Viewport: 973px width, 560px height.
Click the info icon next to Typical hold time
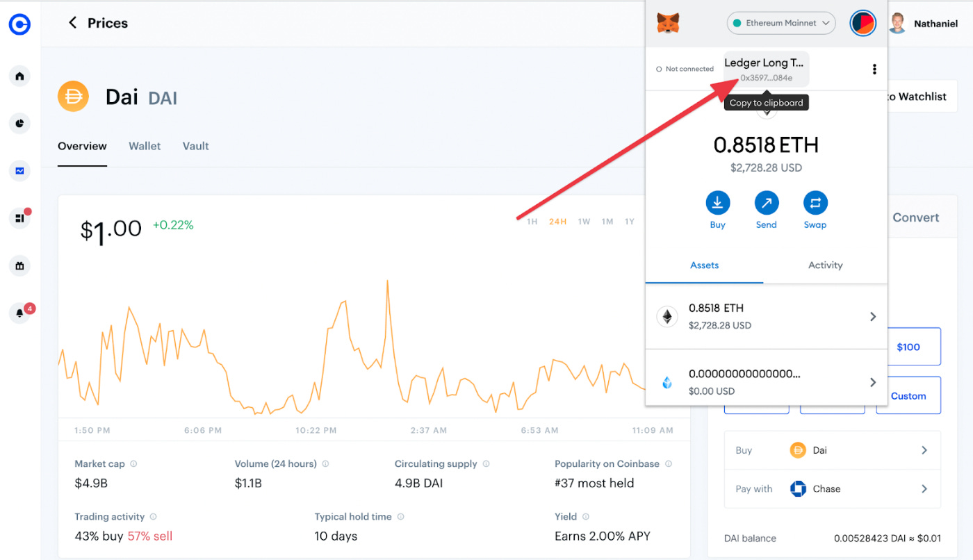(x=400, y=516)
